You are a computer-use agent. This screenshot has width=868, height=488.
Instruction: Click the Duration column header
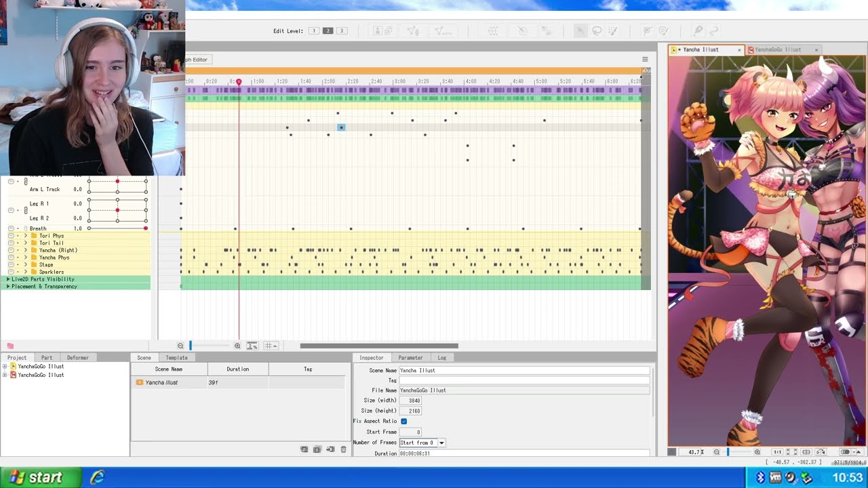point(238,369)
